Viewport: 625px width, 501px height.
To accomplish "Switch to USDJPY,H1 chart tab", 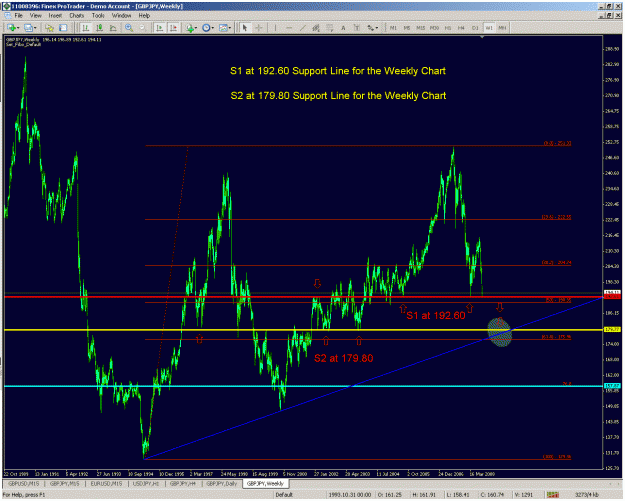I will 145,484.
